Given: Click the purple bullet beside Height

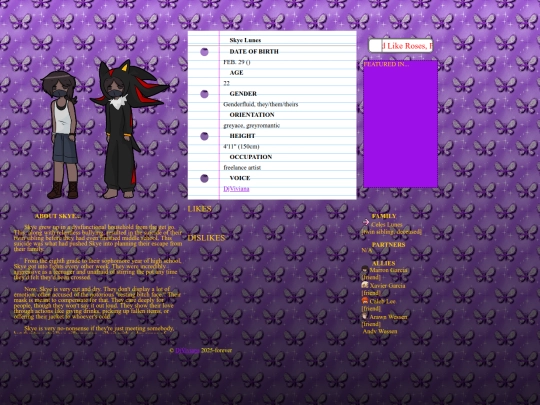Looking at the screenshot, I should click(204, 136).
